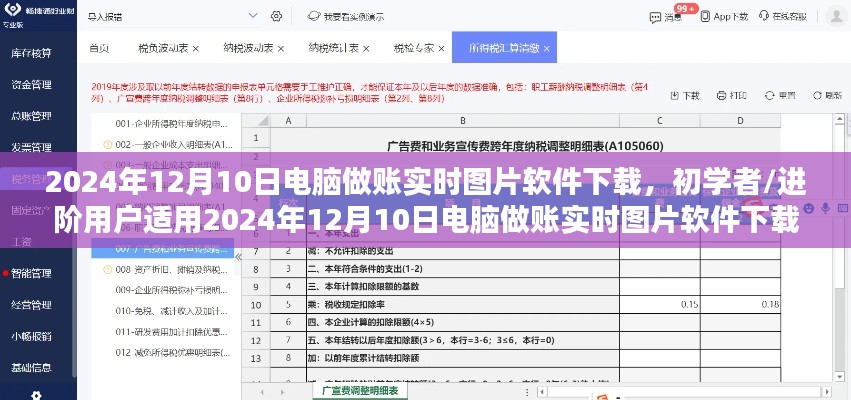The image size is (851, 400).
Task: Open 资金管理 in the sidebar menu
Action: 33,84
